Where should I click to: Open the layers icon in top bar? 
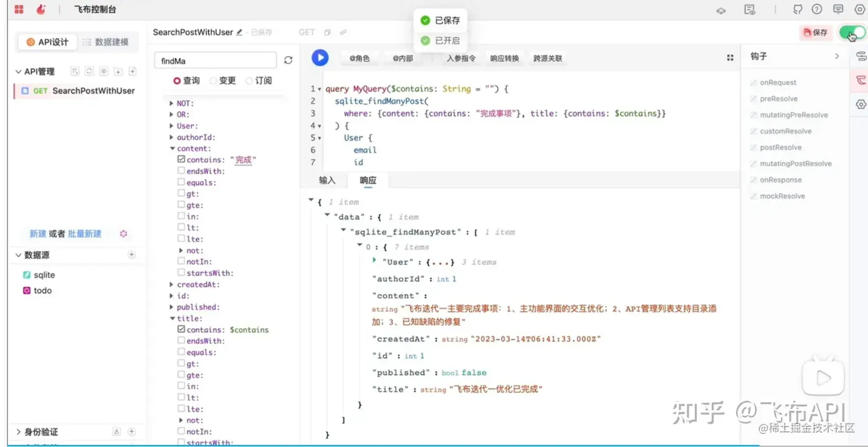pyautogui.click(x=721, y=10)
